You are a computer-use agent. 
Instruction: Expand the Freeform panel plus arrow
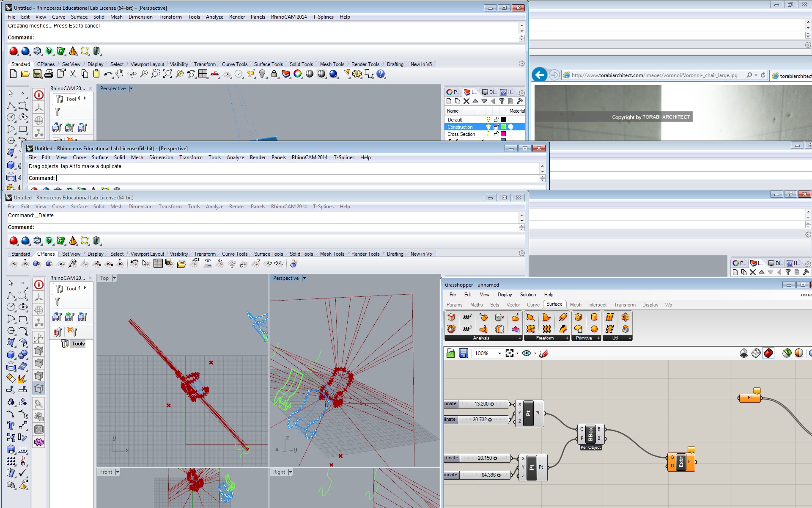pyautogui.click(x=567, y=338)
